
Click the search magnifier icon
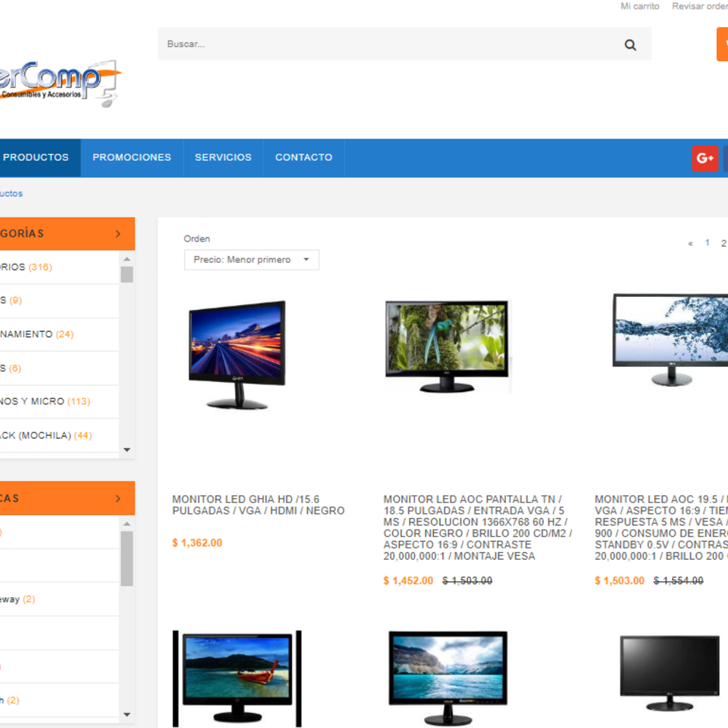pos(630,44)
